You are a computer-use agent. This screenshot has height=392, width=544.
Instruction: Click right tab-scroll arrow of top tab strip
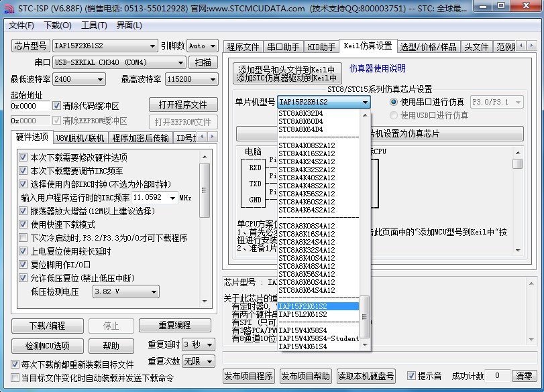(531, 46)
